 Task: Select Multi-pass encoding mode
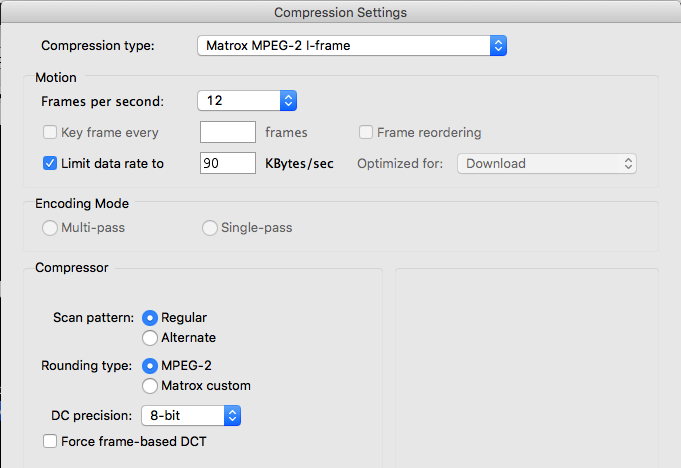tap(50, 228)
